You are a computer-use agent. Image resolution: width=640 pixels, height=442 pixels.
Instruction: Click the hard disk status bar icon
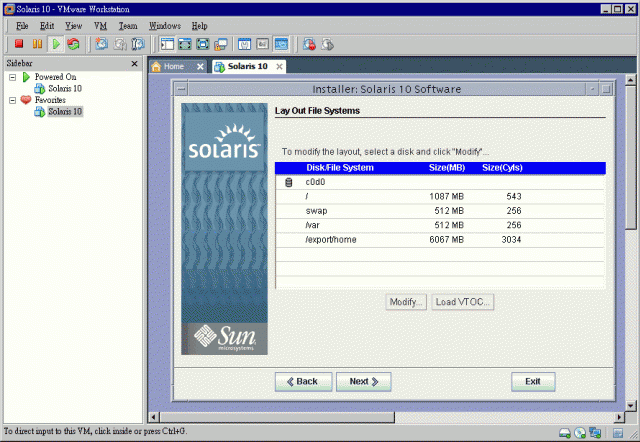565,433
